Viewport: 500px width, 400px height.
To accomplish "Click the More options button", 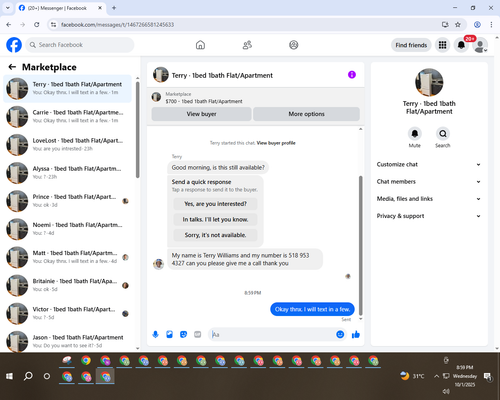I will 306,114.
